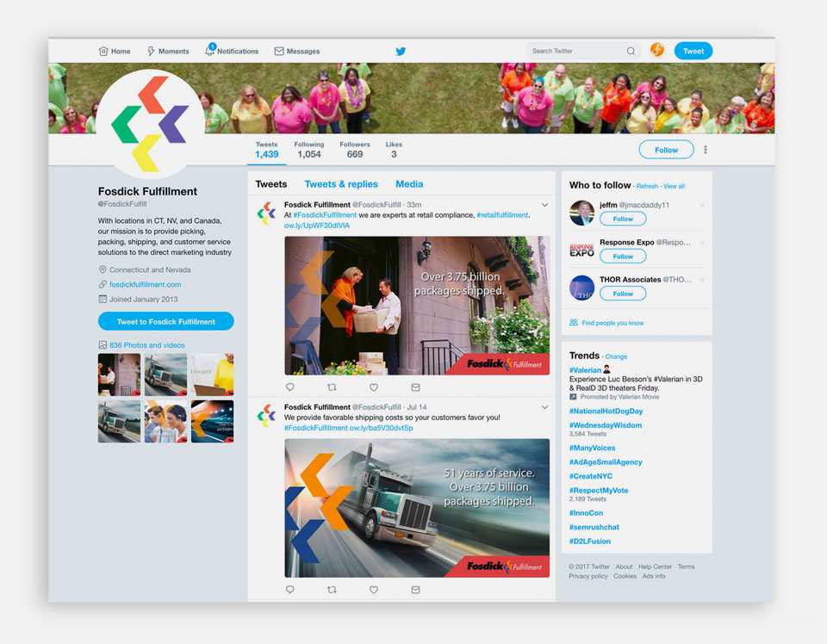Retweet the 33m tweet
Image resolution: width=827 pixels, height=644 pixels.
pyautogui.click(x=332, y=387)
